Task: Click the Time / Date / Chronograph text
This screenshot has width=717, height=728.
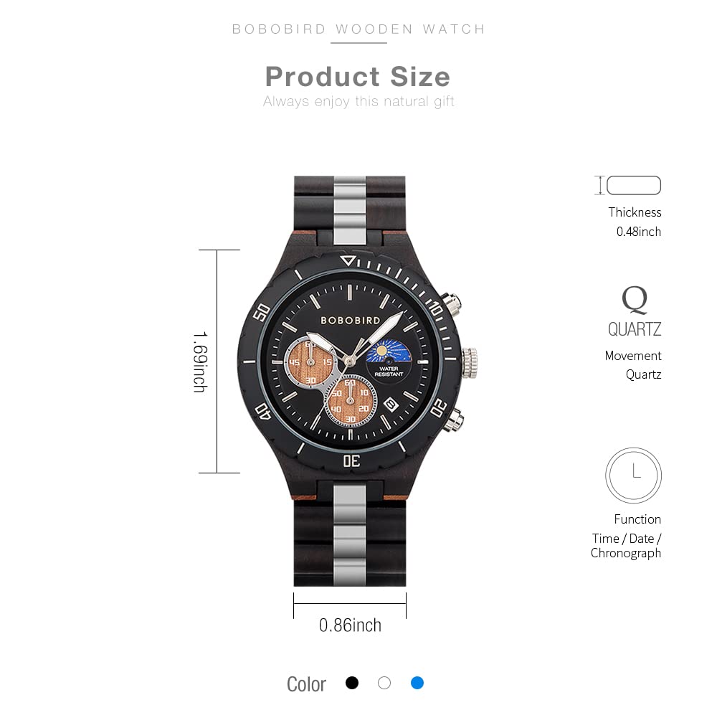Action: click(626, 546)
